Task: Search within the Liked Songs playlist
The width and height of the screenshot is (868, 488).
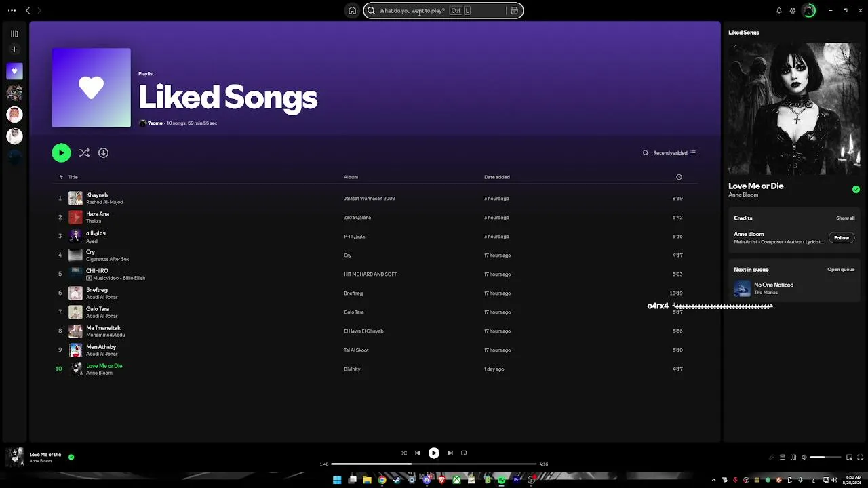Action: tap(646, 153)
